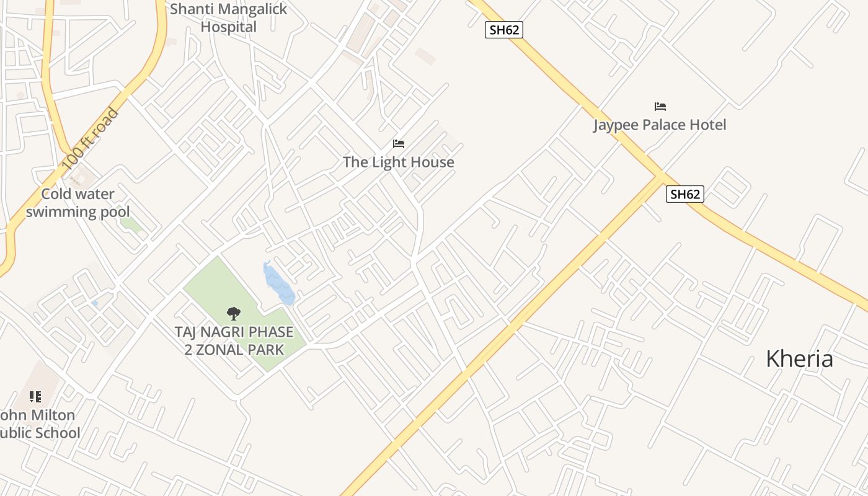Click the bed icon above Jaypee Palace Hotel
This screenshot has height=496, width=868.
660,107
